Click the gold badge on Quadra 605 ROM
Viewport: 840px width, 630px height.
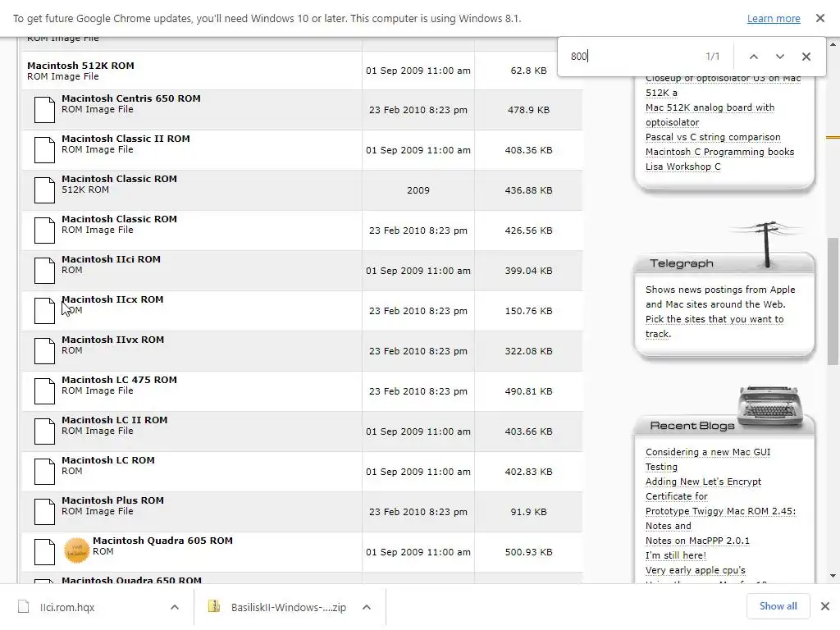(76, 550)
